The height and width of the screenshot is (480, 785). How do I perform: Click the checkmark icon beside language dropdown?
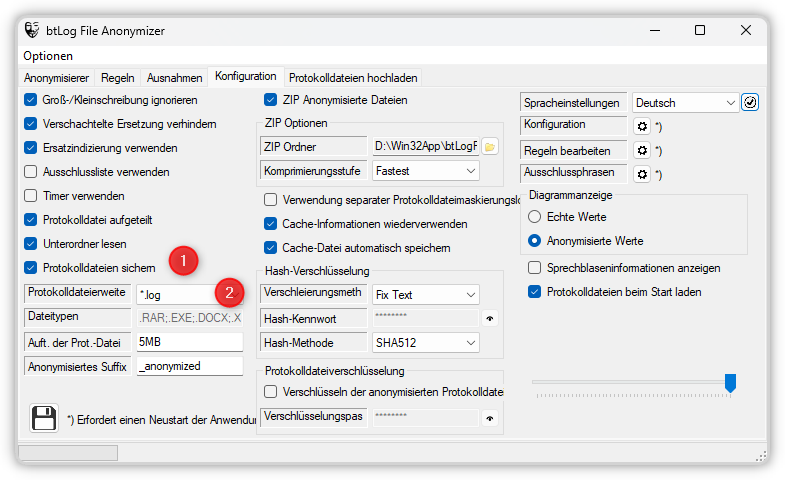(x=750, y=102)
